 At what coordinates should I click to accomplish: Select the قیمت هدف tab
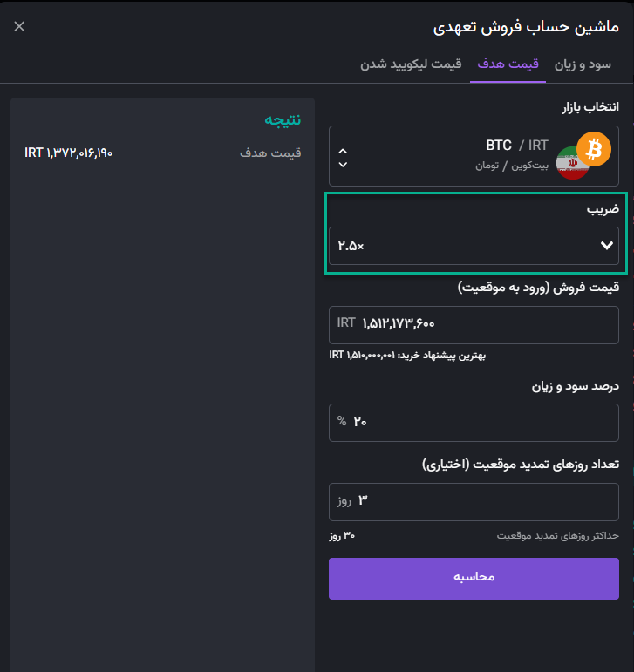point(508,64)
